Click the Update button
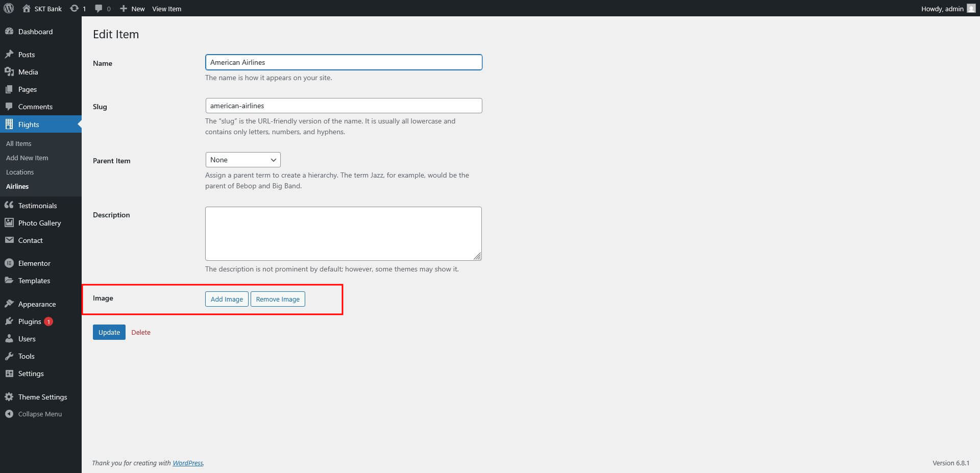Image resolution: width=980 pixels, height=473 pixels. click(x=109, y=332)
